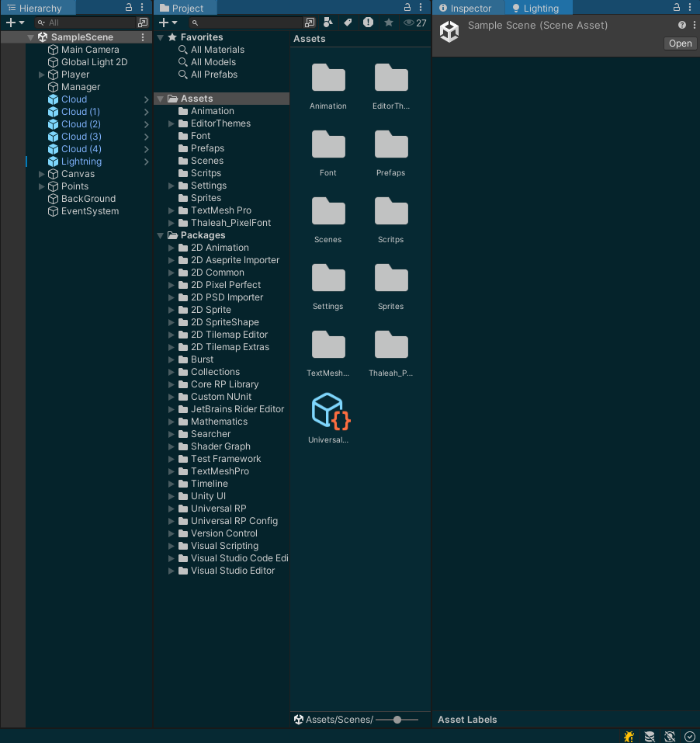Toggle the Inspector panel lock
Screen dimensions: 700x743
(676, 7)
